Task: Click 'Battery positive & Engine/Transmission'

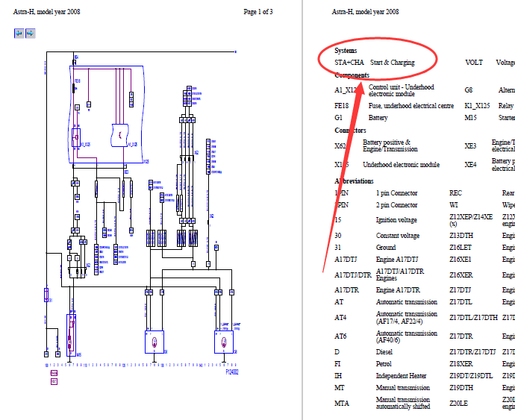Action: (x=390, y=145)
